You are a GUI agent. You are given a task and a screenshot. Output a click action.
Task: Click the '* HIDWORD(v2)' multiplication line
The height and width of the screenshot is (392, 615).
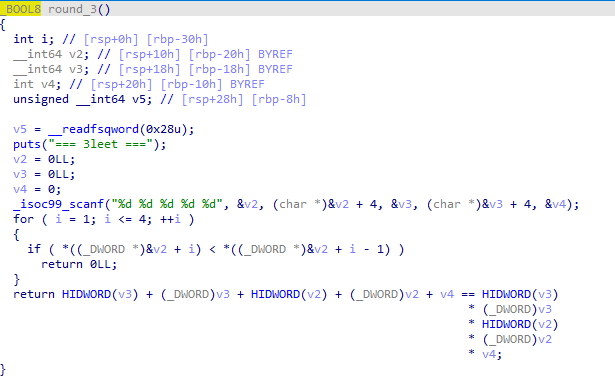tap(513, 324)
